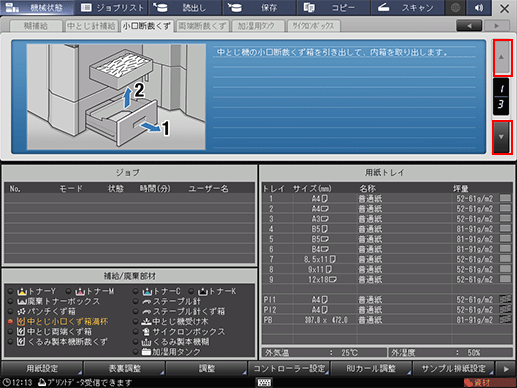Click the 資材 consumables alert button
517x388 pixels.
(x=489, y=383)
